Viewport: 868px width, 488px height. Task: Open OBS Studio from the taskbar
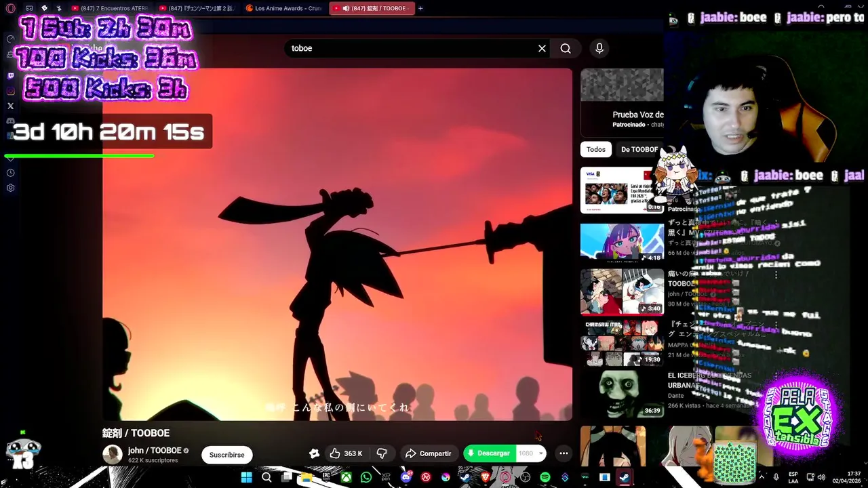525,478
